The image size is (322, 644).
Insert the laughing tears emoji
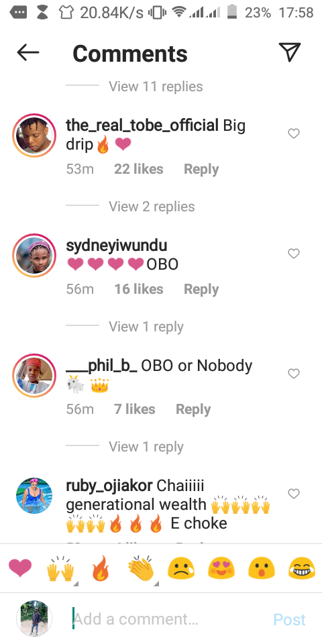pos(301,570)
